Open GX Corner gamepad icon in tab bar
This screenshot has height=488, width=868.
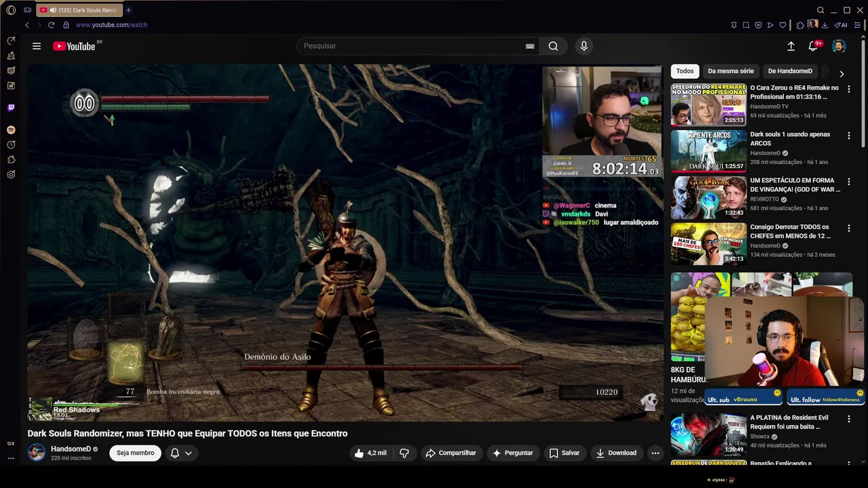pos(27,10)
